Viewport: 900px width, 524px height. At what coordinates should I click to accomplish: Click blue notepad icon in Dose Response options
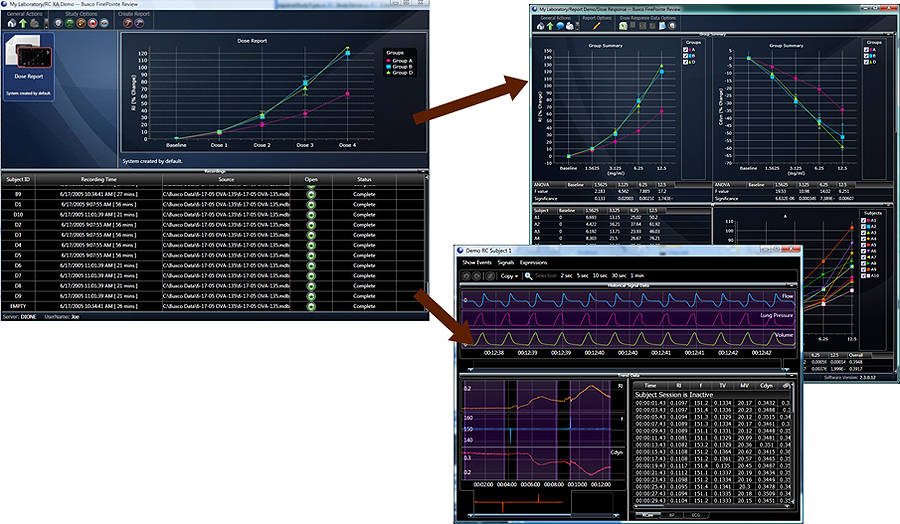click(x=662, y=26)
